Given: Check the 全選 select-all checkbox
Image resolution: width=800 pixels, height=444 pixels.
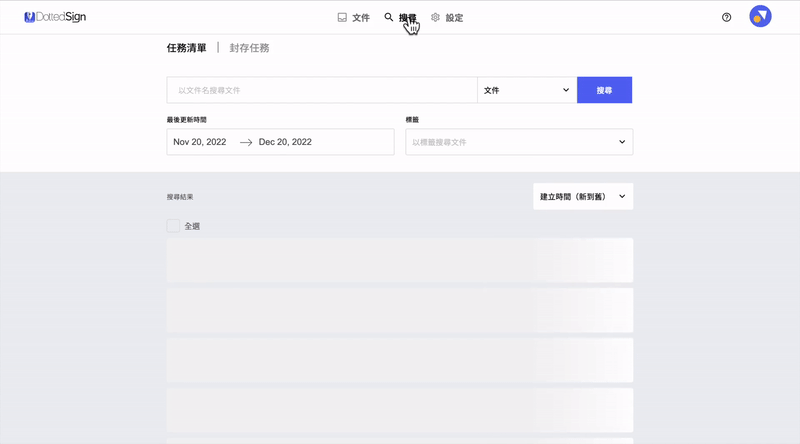Looking at the screenshot, I should pyautogui.click(x=173, y=226).
